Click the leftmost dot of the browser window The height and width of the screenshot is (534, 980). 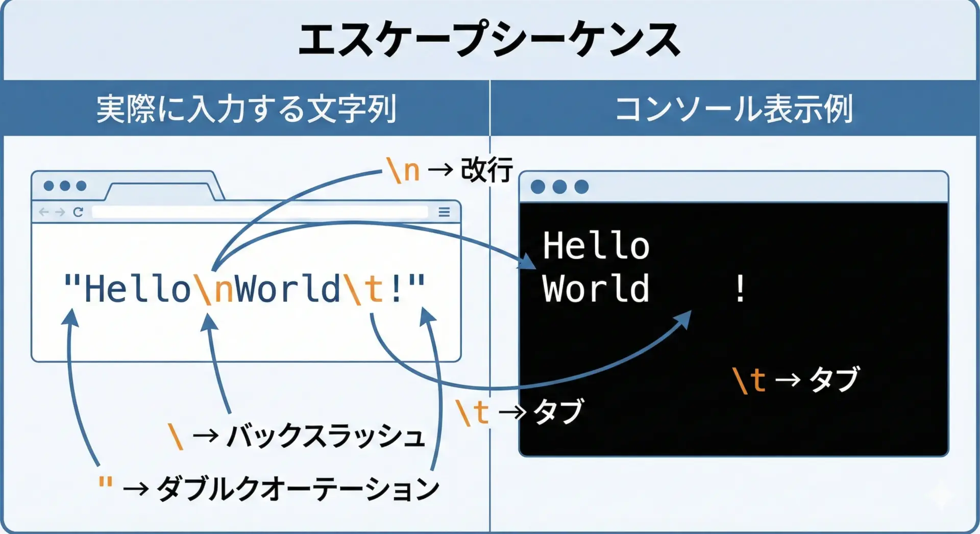click(48, 186)
